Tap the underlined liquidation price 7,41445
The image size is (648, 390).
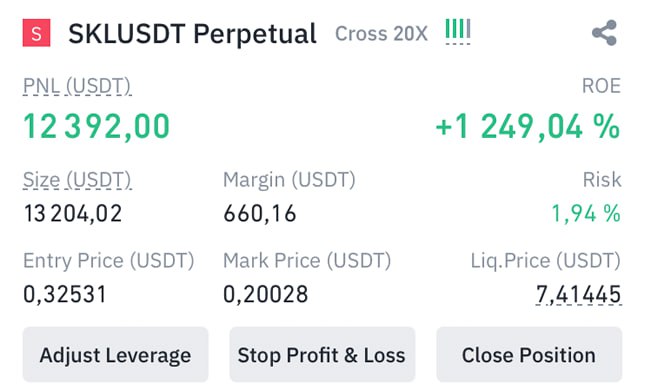click(x=579, y=295)
